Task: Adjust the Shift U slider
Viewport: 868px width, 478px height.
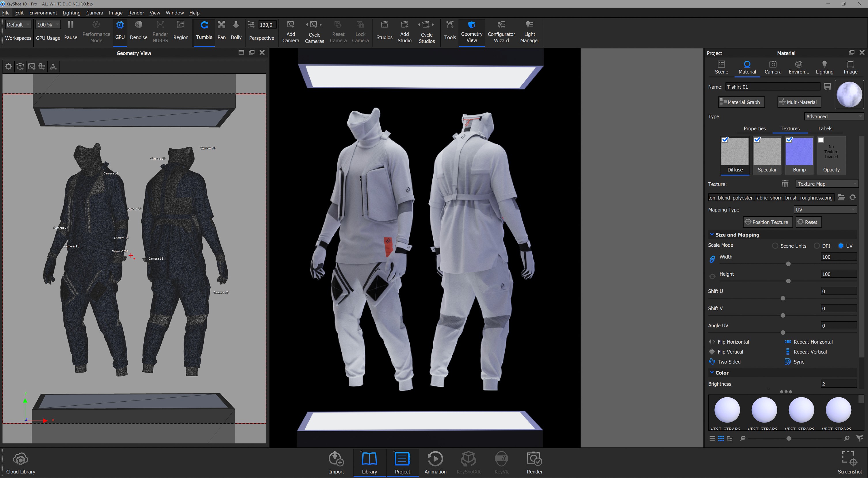Action: 783,298
